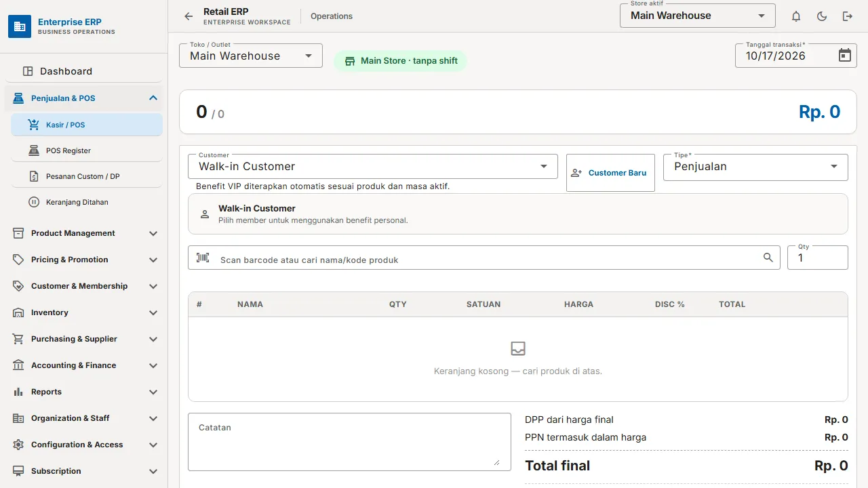Click the Dashboard grid icon
Image resolution: width=868 pixels, height=488 pixels.
(28, 71)
